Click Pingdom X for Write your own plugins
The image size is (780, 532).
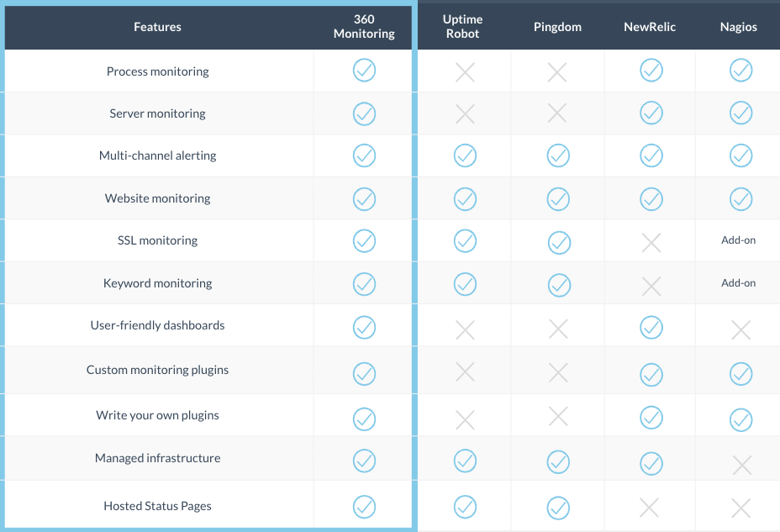pyautogui.click(x=558, y=417)
